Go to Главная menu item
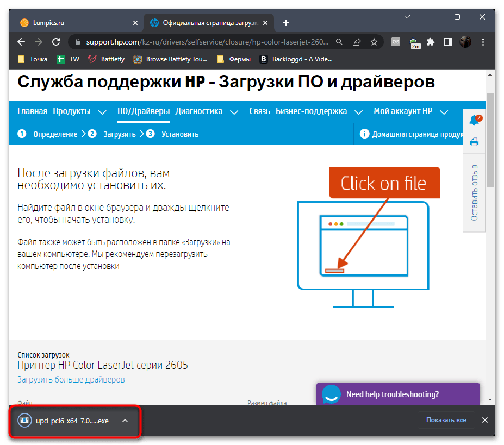Screen dimensions: 504x445 (x=32, y=111)
